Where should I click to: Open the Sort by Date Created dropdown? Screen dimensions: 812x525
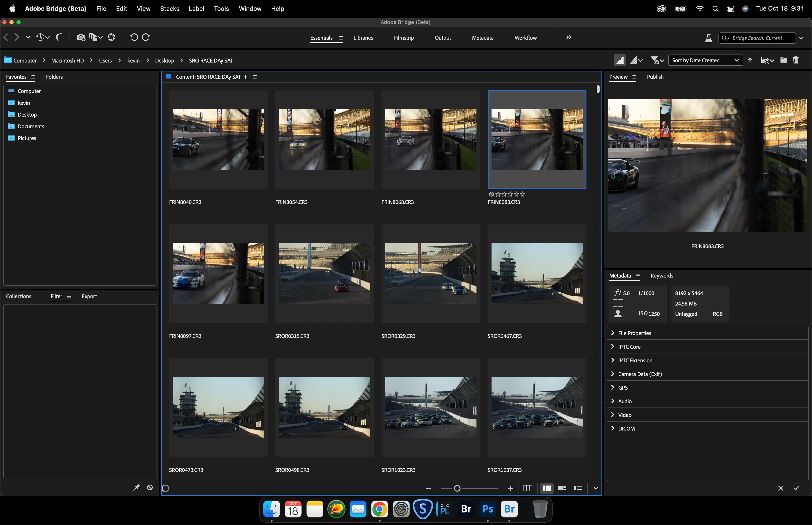click(x=705, y=60)
